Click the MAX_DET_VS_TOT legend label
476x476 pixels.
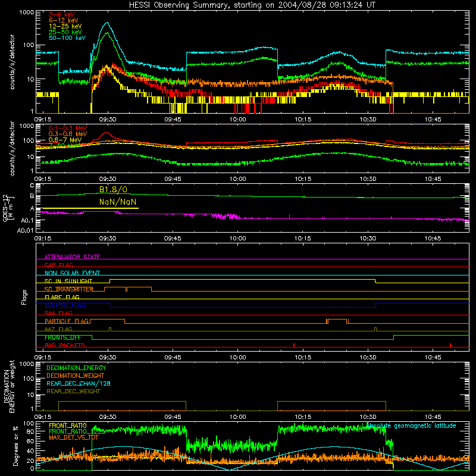click(x=73, y=437)
